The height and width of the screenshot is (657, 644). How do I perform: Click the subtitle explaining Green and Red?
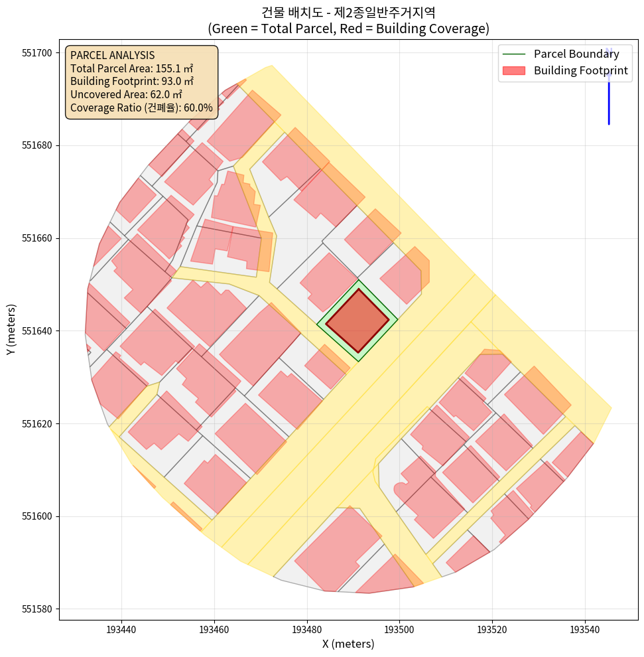[x=348, y=29]
